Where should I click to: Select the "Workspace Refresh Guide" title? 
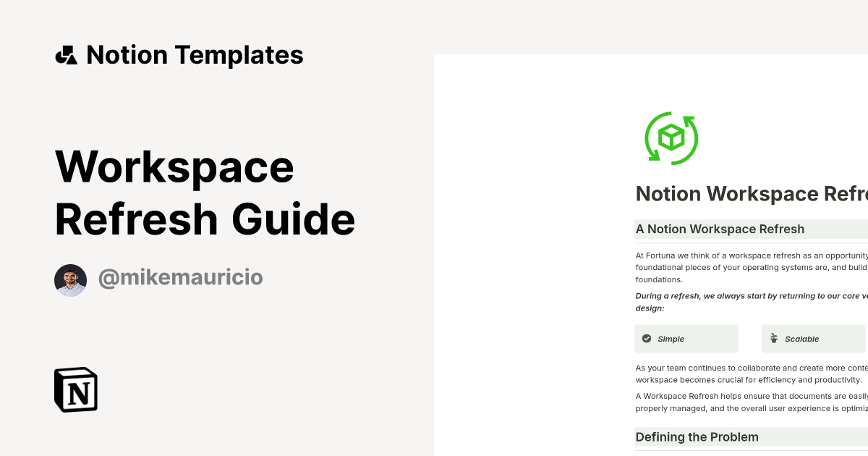pyautogui.click(x=205, y=193)
